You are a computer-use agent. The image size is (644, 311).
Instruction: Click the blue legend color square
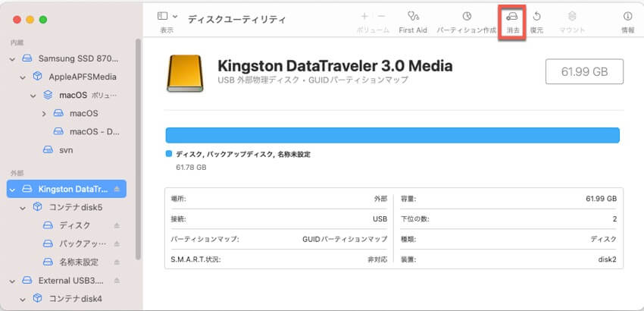pos(168,154)
